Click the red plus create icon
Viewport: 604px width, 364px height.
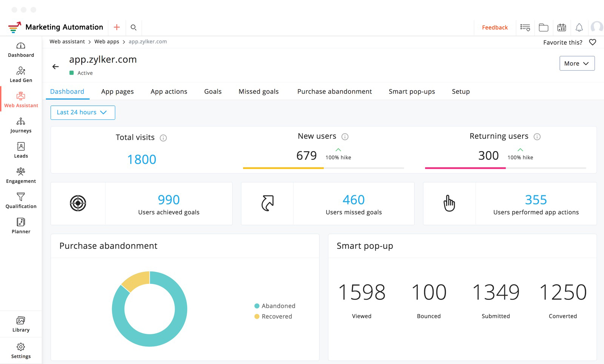click(x=117, y=27)
